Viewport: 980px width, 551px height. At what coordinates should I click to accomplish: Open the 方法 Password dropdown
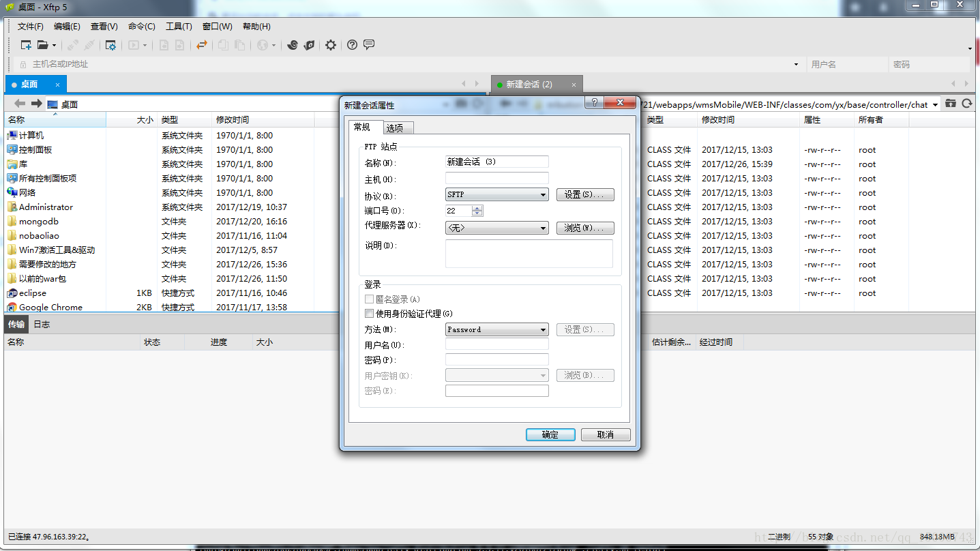click(x=497, y=329)
